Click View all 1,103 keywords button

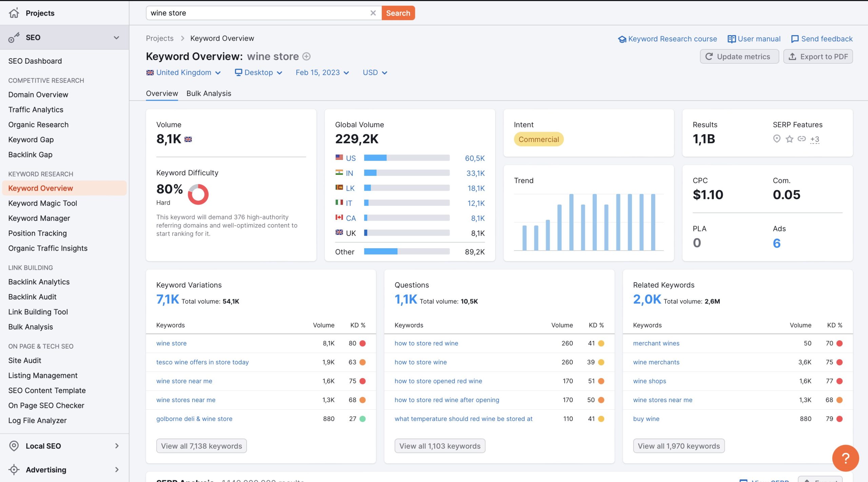click(x=440, y=446)
